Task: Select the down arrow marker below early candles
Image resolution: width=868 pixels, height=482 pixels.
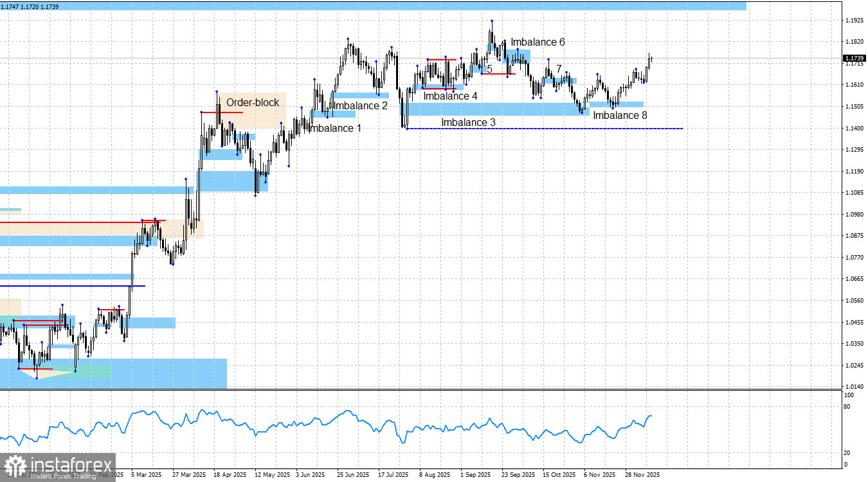Action: point(37,378)
